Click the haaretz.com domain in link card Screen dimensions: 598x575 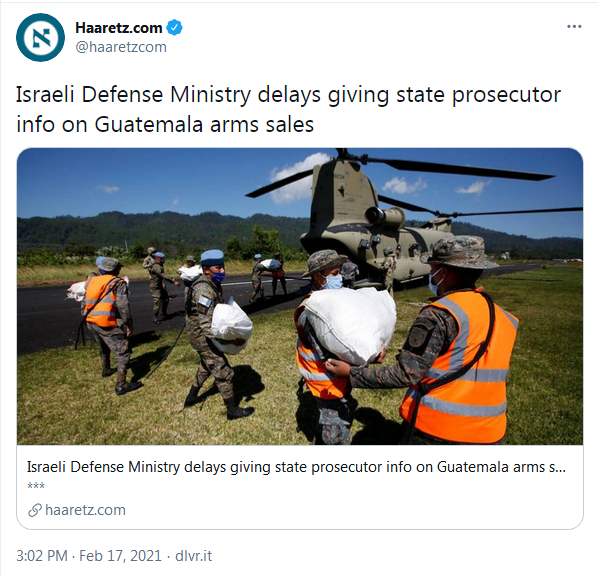85,510
